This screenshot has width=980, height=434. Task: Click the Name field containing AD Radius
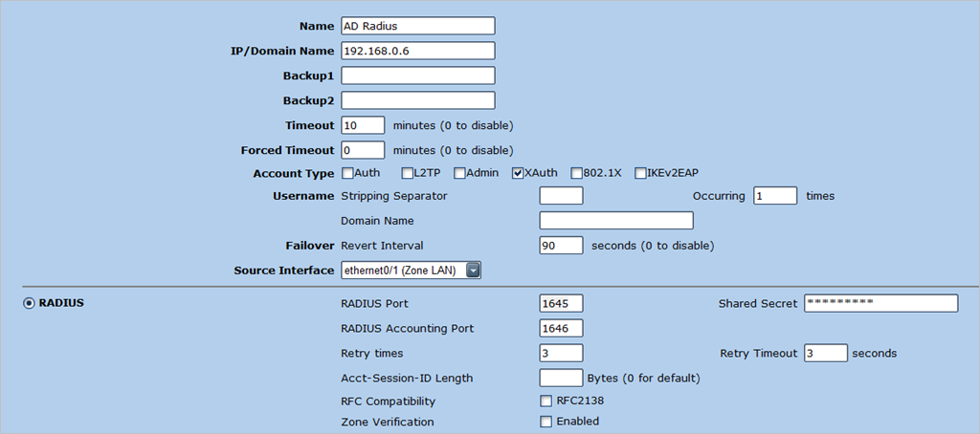[x=417, y=26]
